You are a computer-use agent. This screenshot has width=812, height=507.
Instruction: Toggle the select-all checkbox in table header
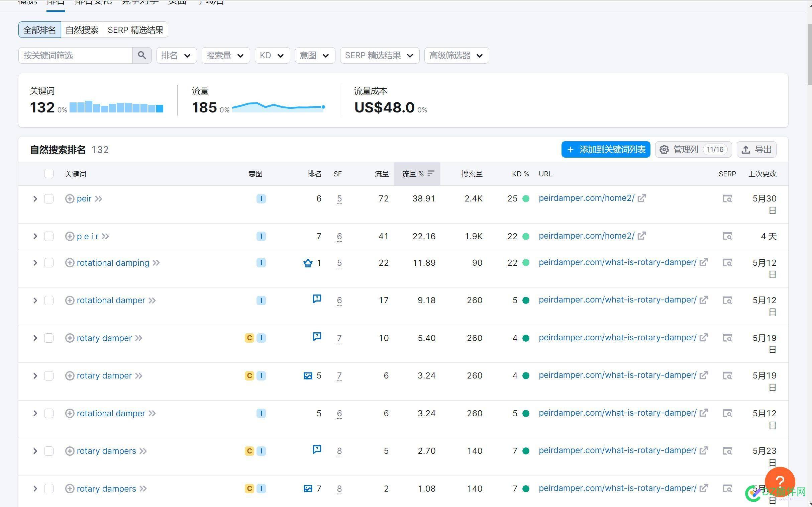(49, 173)
